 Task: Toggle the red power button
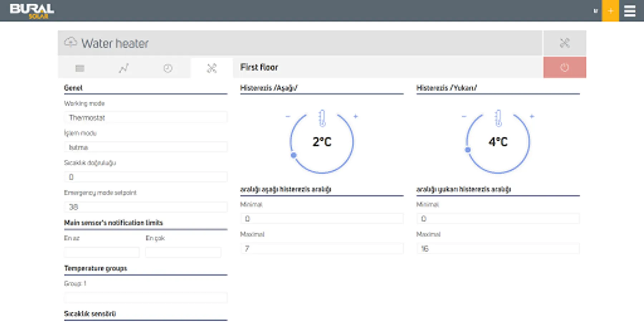(x=565, y=67)
